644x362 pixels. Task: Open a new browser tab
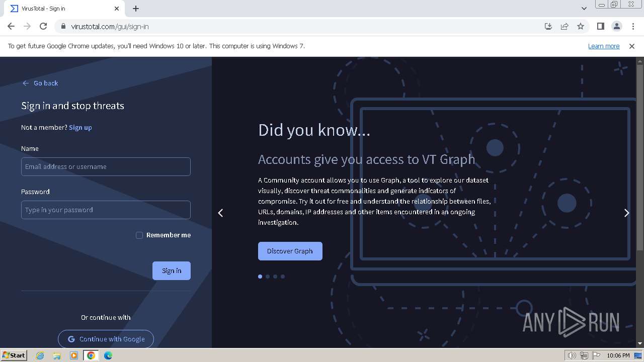point(136,9)
